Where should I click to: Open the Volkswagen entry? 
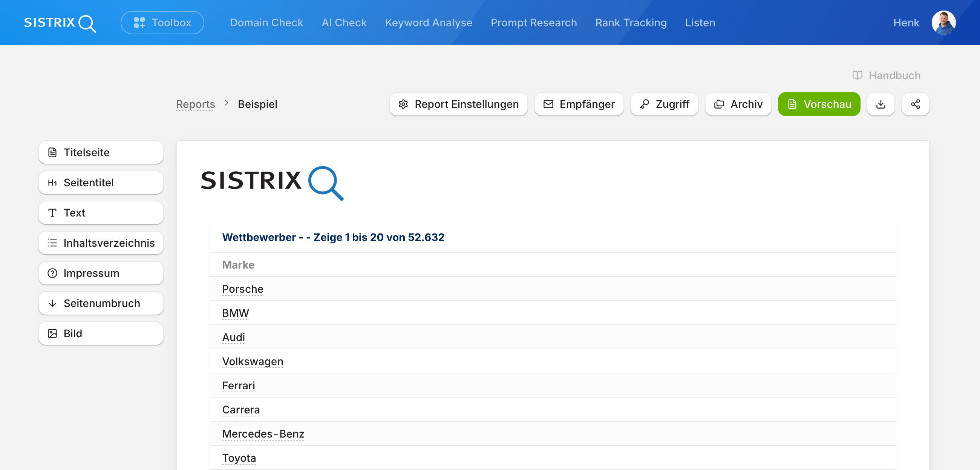pyautogui.click(x=253, y=361)
